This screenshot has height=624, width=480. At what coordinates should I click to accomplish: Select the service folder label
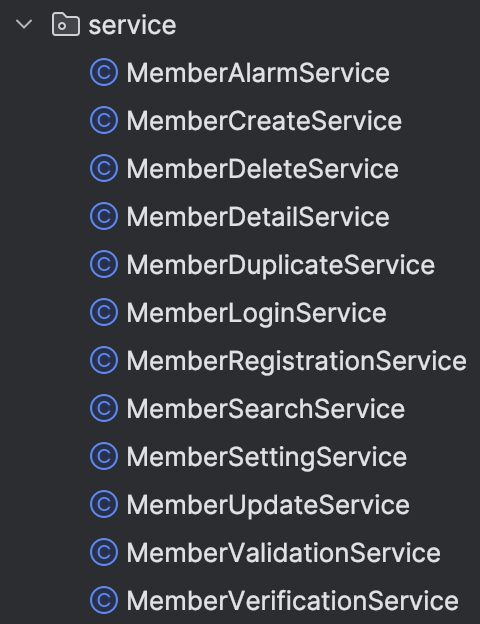pos(132,25)
